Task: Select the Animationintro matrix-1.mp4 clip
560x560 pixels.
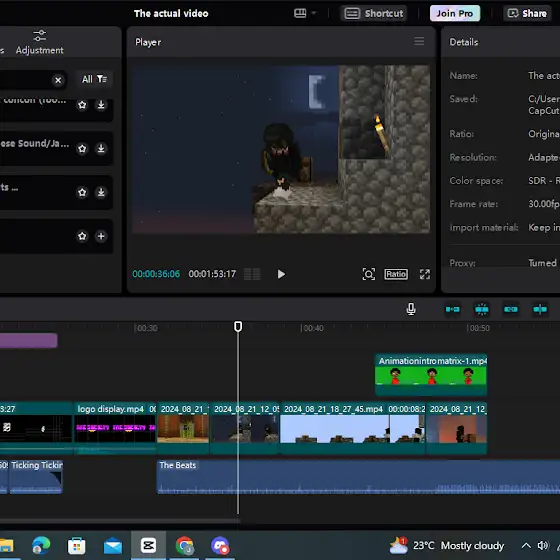Action: coord(431,375)
